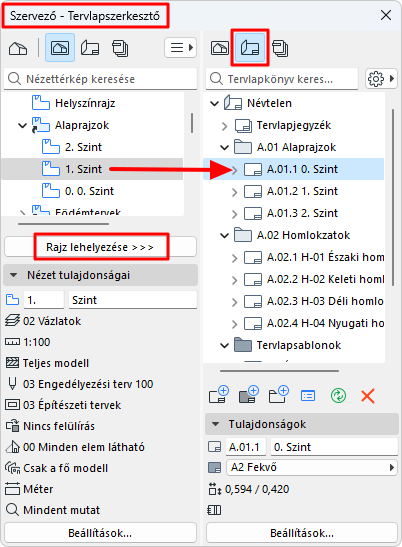402x547 pixels.
Task: Click the New Master Layout icon
Action: pyautogui.click(x=248, y=395)
